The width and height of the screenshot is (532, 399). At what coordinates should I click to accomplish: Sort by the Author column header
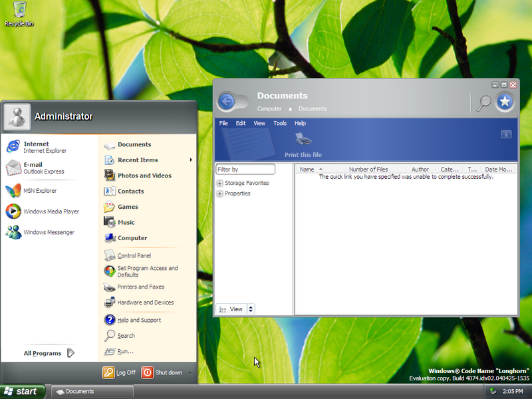[421, 170]
